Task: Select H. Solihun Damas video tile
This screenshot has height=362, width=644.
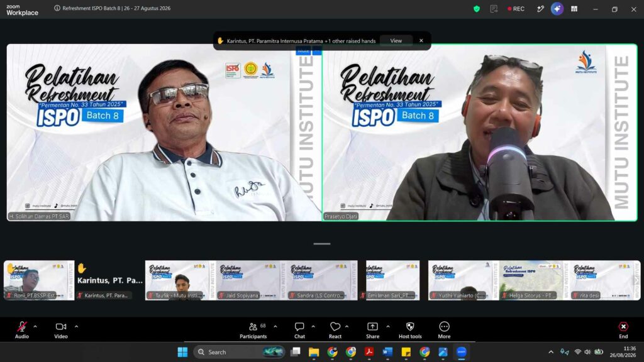Action: (x=164, y=133)
